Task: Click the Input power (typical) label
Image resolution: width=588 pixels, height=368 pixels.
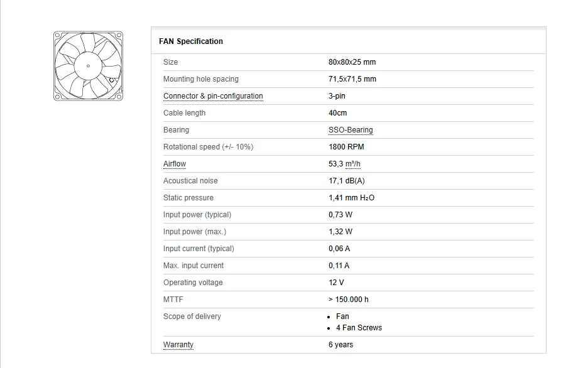Action: [x=197, y=215]
